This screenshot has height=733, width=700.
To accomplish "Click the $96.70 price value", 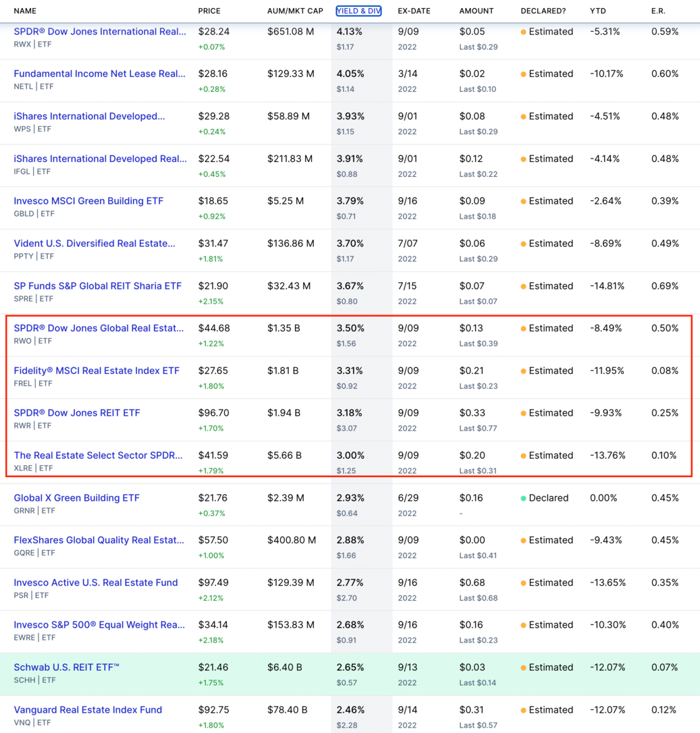I will (x=214, y=412).
